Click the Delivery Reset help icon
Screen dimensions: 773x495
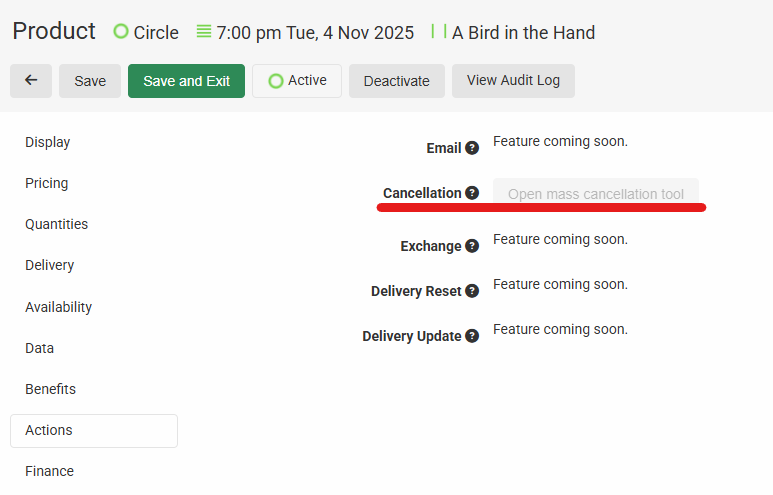(x=472, y=291)
